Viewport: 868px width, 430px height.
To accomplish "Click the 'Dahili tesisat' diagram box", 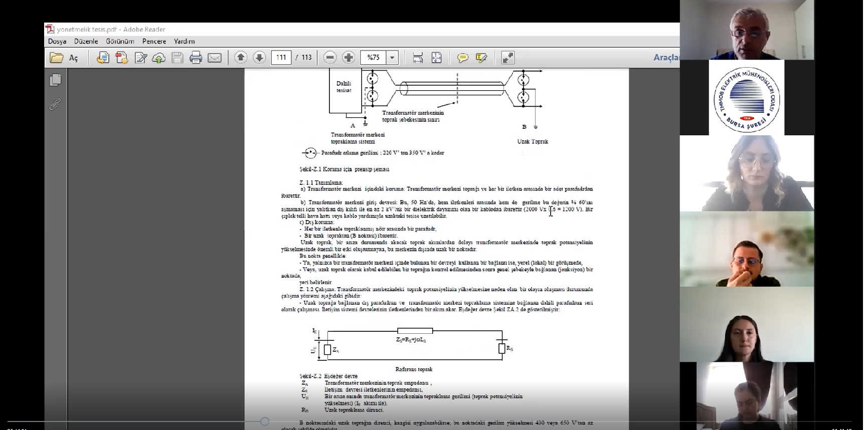I will 345,91.
